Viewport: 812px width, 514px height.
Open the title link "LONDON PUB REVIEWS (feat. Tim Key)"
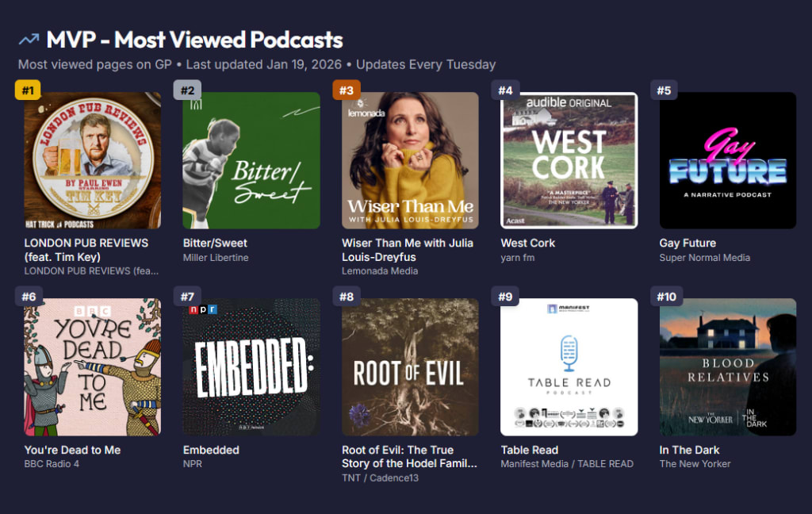click(x=86, y=250)
